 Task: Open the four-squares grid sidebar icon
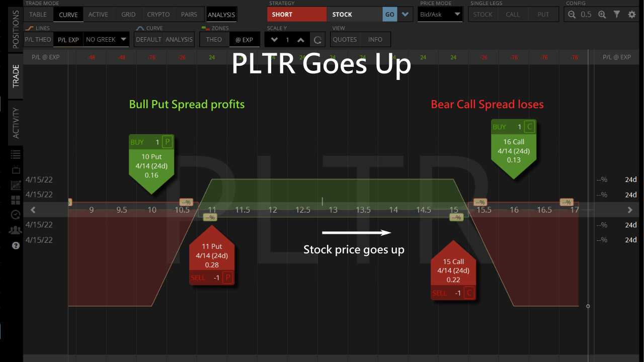[16, 200]
